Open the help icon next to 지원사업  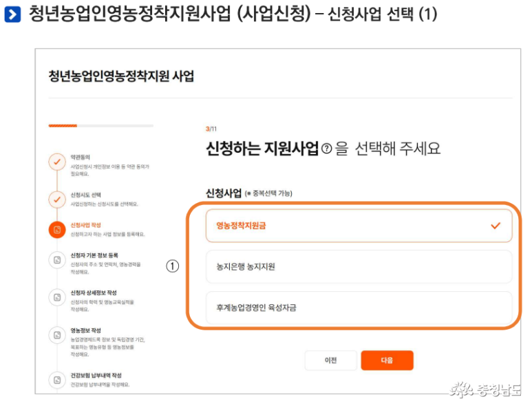point(326,149)
